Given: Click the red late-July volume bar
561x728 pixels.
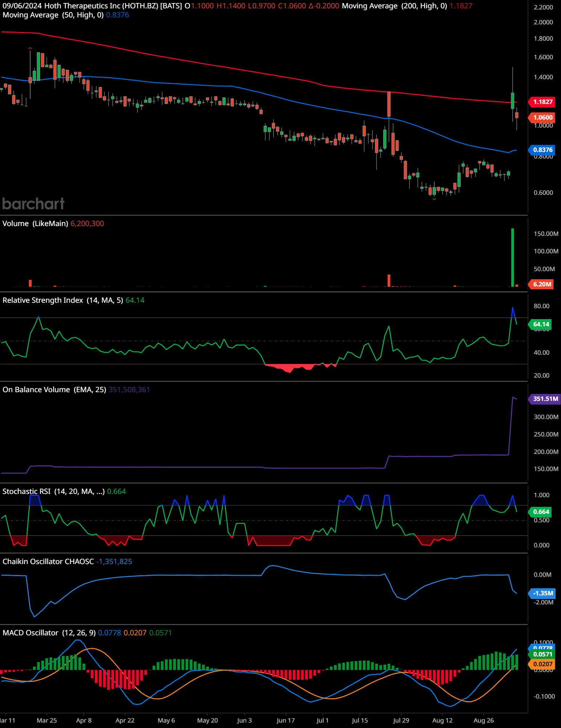Looking at the screenshot, I should click(x=389, y=281).
